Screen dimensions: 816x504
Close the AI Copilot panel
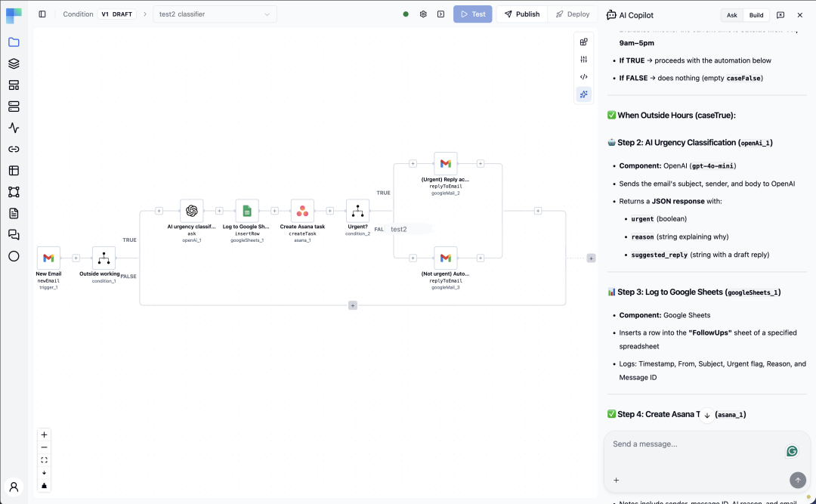(x=800, y=15)
